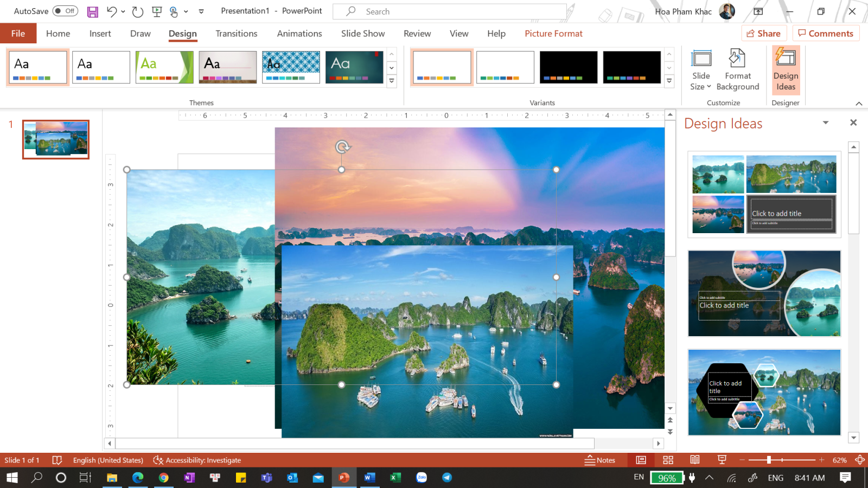Image resolution: width=868 pixels, height=488 pixels.
Task: Open the Comments panel
Action: coord(826,33)
